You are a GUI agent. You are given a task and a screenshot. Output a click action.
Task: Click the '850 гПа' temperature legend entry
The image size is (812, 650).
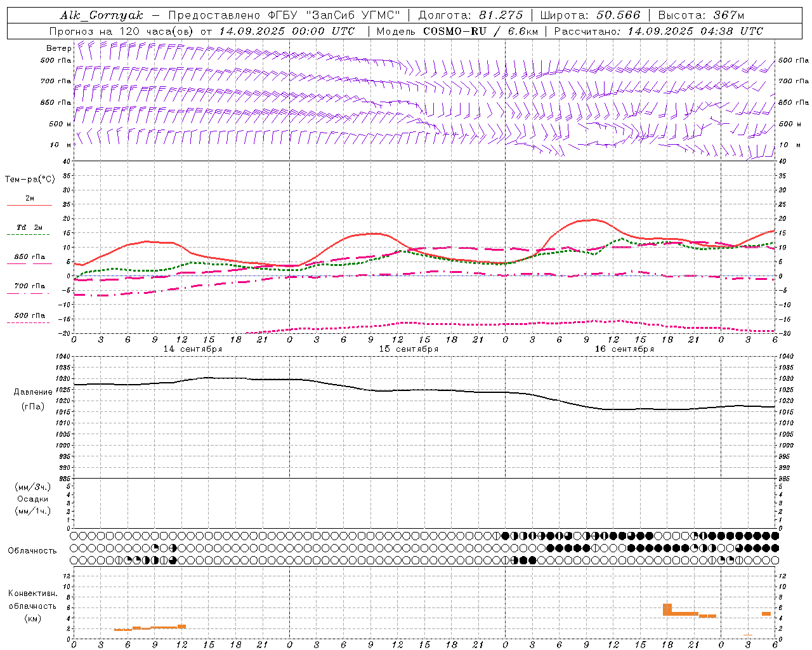click(x=29, y=257)
